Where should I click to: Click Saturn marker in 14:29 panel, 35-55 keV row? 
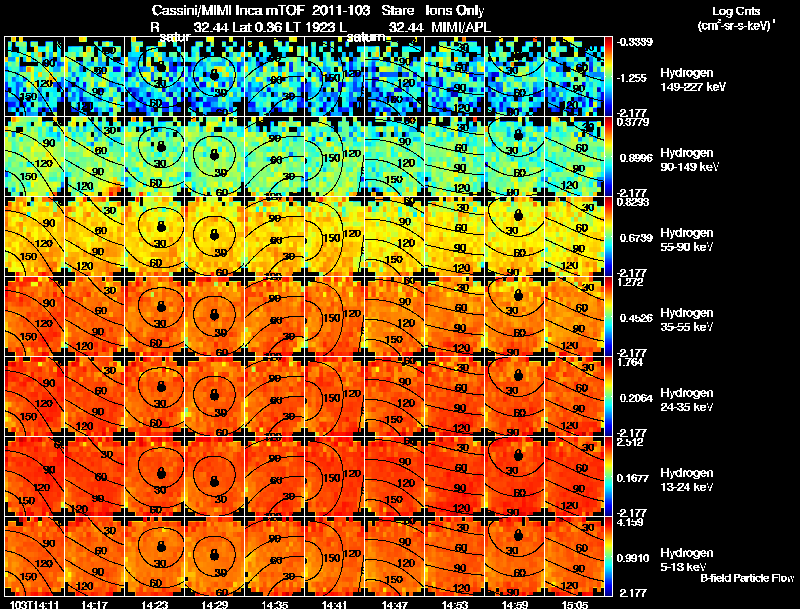[x=214, y=315]
